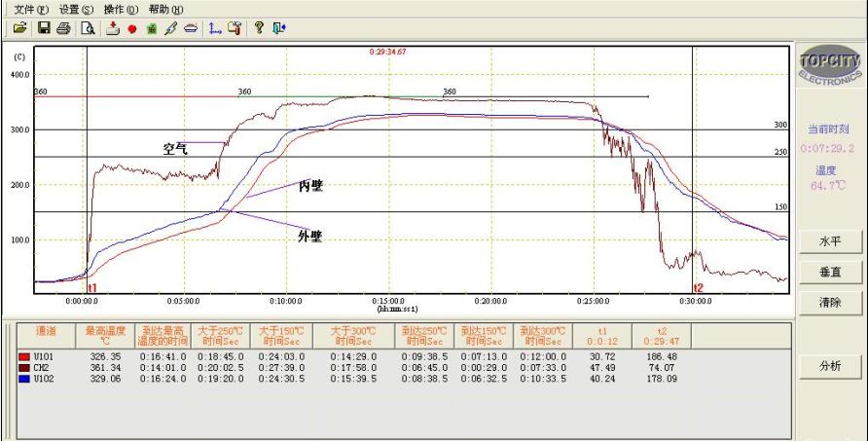This screenshot has width=868, height=441.
Task: Click the 垂直 button
Action: [x=830, y=272]
